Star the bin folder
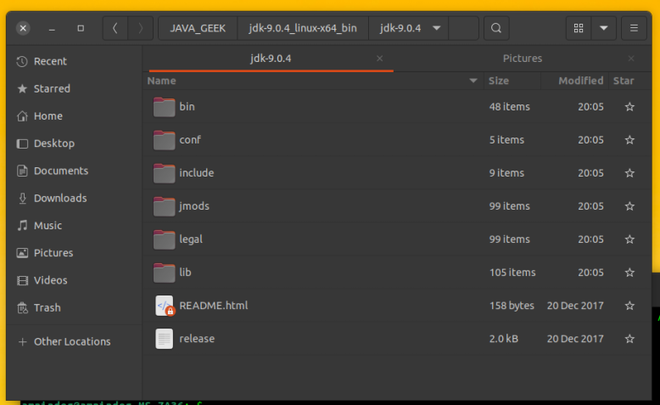Image resolution: width=660 pixels, height=405 pixels. pyautogui.click(x=630, y=107)
